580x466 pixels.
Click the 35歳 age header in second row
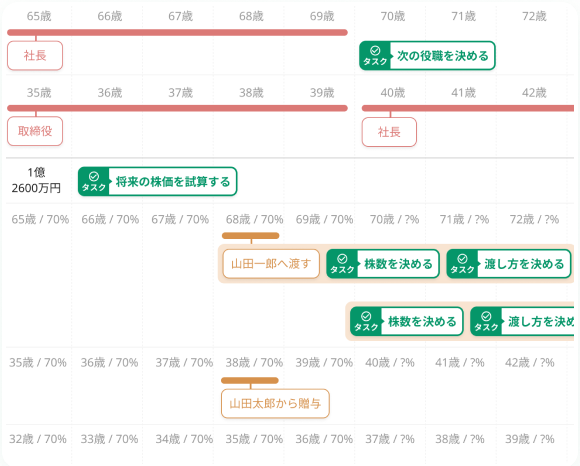click(39, 92)
